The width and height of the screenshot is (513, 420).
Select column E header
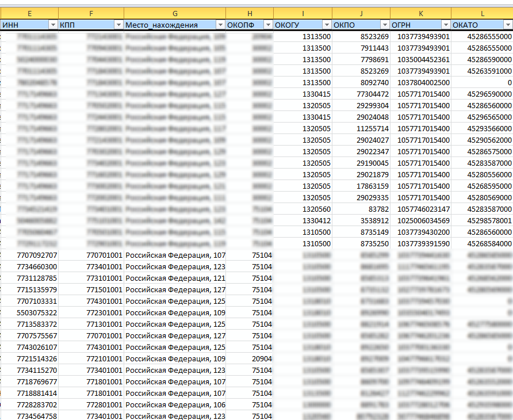[x=29, y=13]
